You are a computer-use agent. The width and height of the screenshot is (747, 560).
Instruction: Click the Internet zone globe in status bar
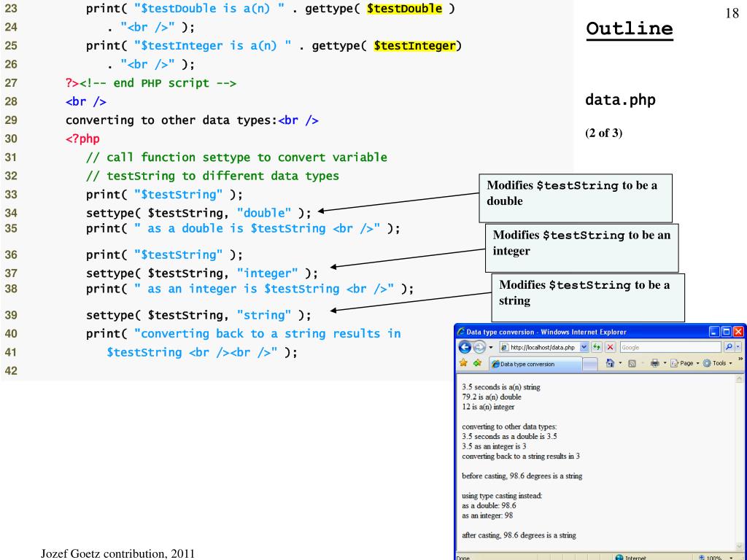619,557
